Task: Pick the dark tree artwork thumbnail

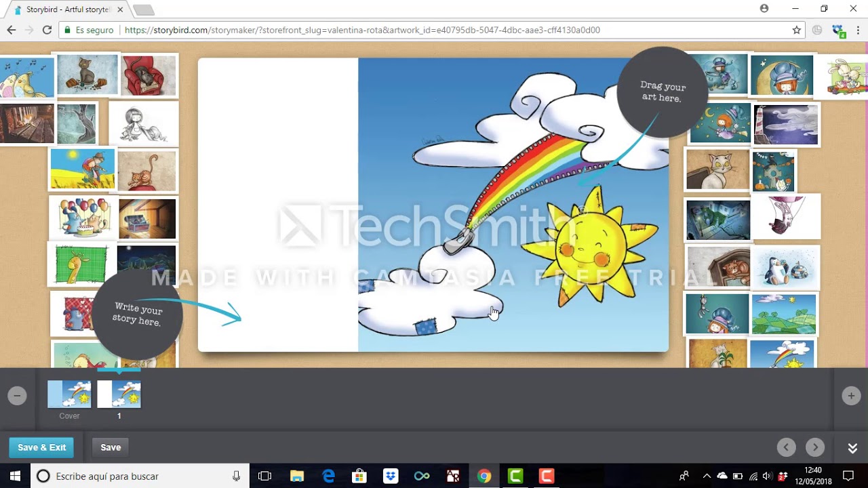Action: pos(77,123)
